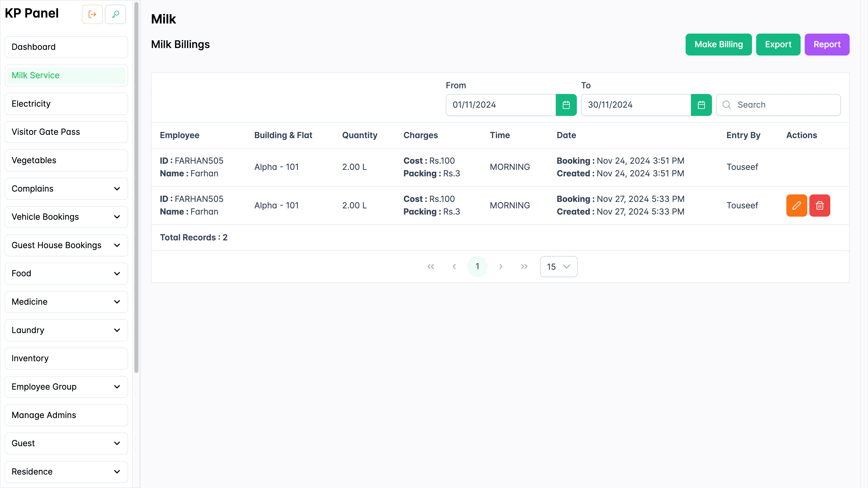Open the calendar picker for the To date
This screenshot has width=868, height=488.
702,105
